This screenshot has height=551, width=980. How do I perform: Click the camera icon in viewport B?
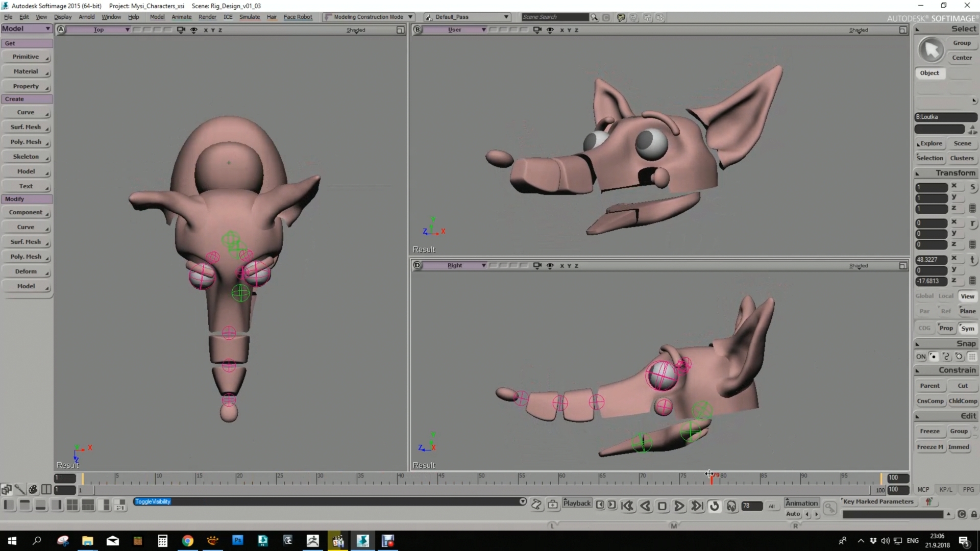(537, 30)
